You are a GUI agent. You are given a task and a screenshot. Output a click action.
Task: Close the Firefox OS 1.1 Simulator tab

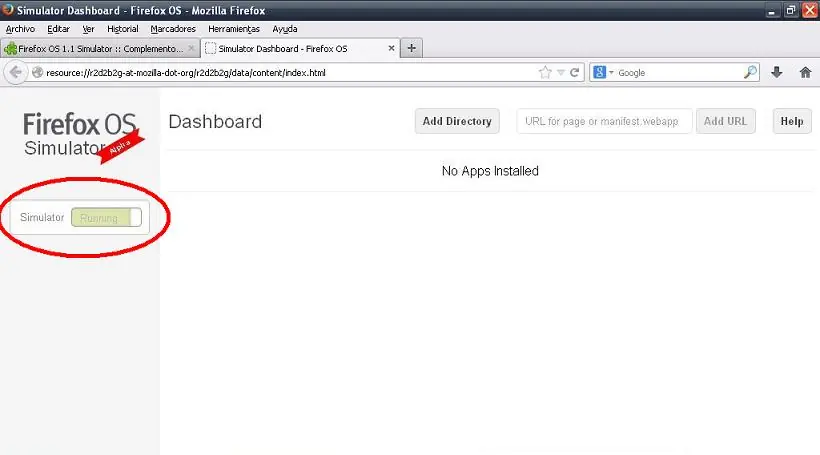191,48
